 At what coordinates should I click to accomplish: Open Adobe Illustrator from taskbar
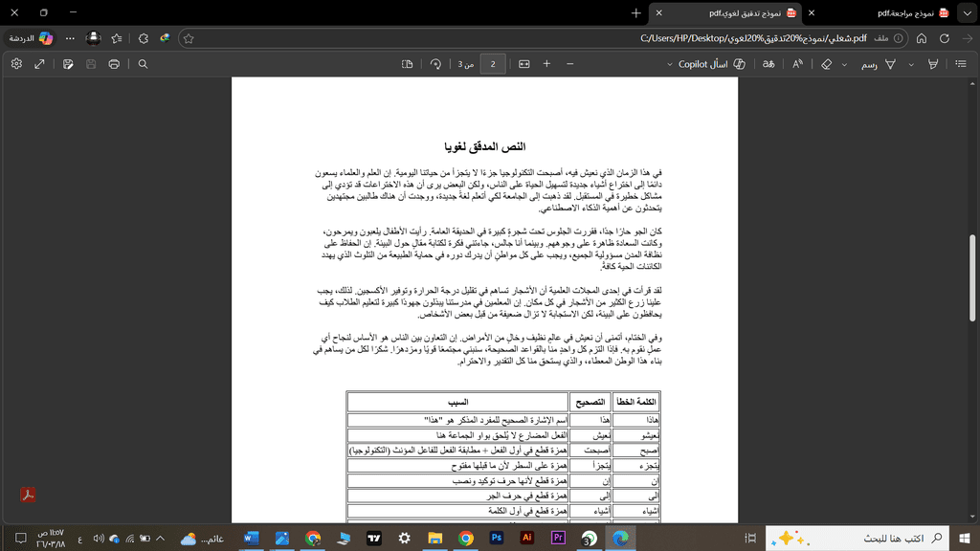tap(527, 538)
